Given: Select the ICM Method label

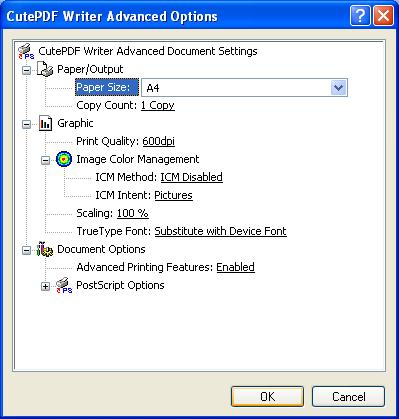Looking at the screenshot, I should [x=126, y=177].
